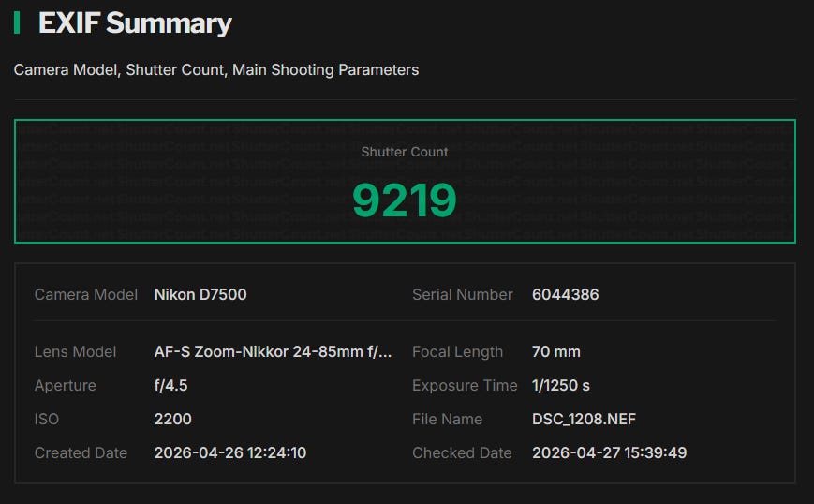The height and width of the screenshot is (504, 814).
Task: Click the Exposure Time label
Action: point(465,386)
